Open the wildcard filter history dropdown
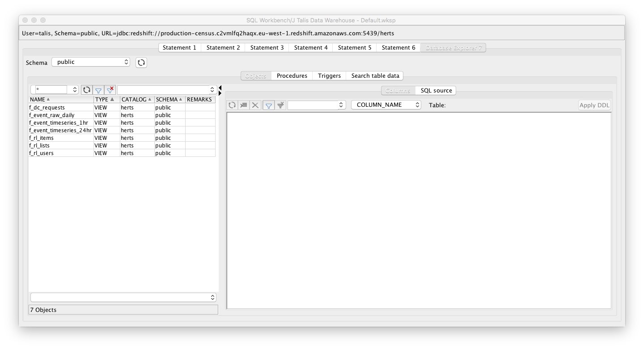Viewport: 644px width, 349px height. 75,89
